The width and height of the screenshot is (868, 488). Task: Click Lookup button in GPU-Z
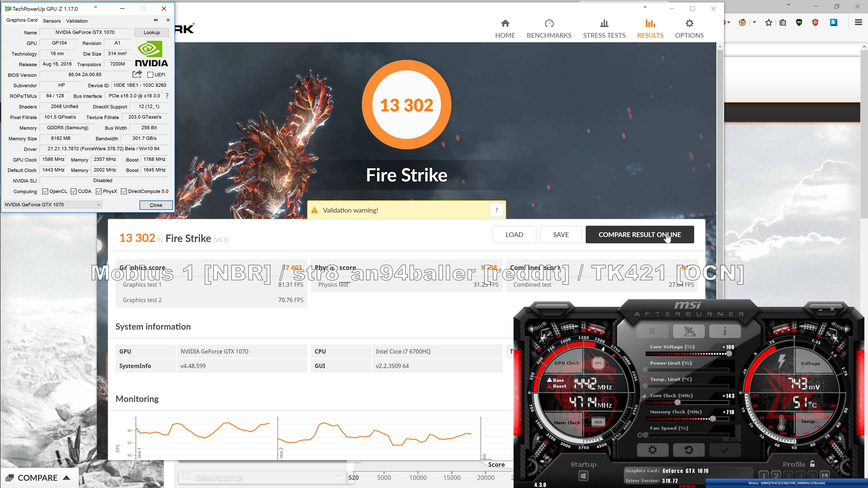coord(152,32)
